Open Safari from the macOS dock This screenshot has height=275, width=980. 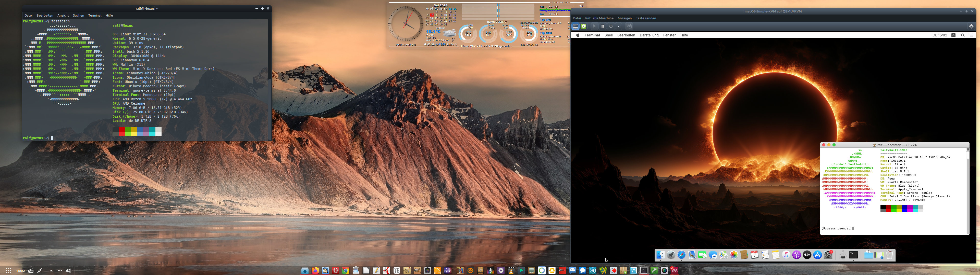(681, 255)
